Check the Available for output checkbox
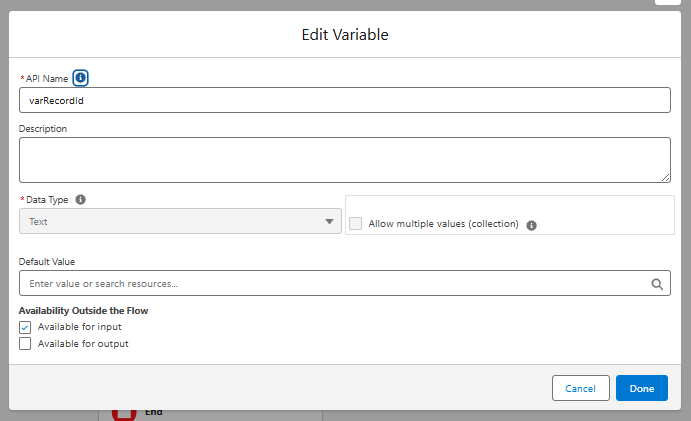This screenshot has height=421, width=691. [25, 343]
